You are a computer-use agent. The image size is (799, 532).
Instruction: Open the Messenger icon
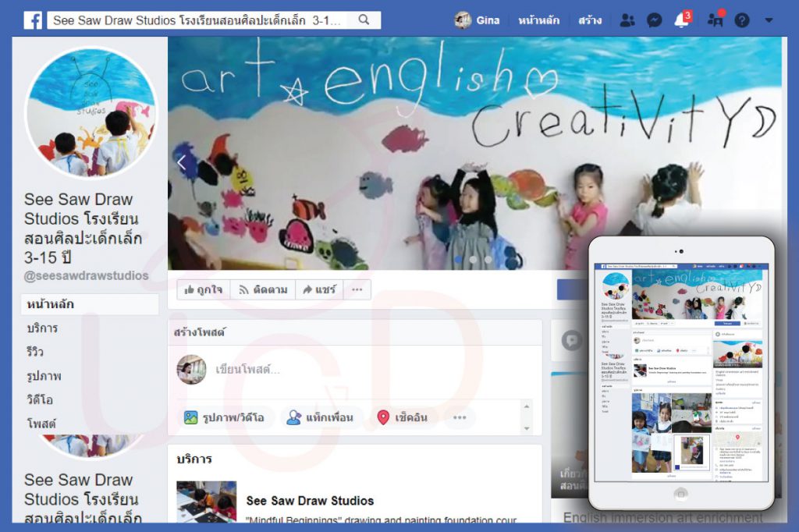pos(655,20)
